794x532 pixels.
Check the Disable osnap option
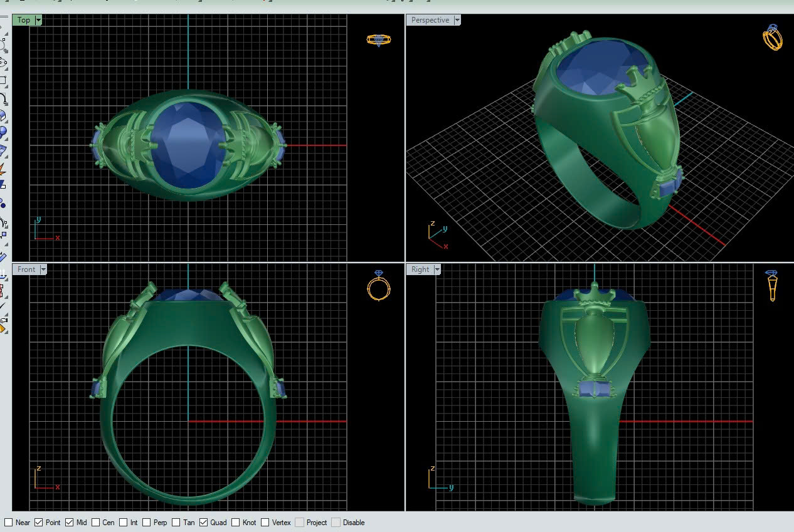tap(336, 522)
